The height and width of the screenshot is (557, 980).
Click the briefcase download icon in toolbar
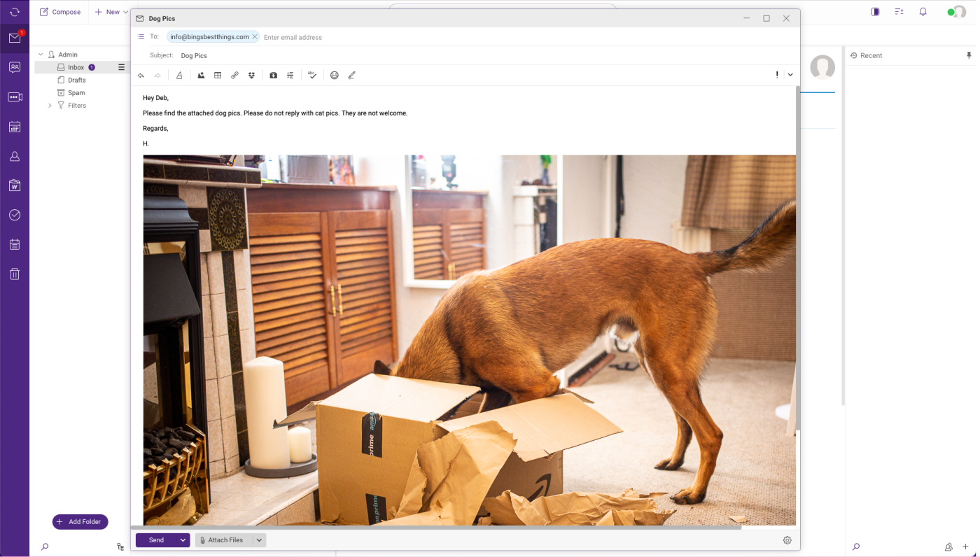pos(274,76)
